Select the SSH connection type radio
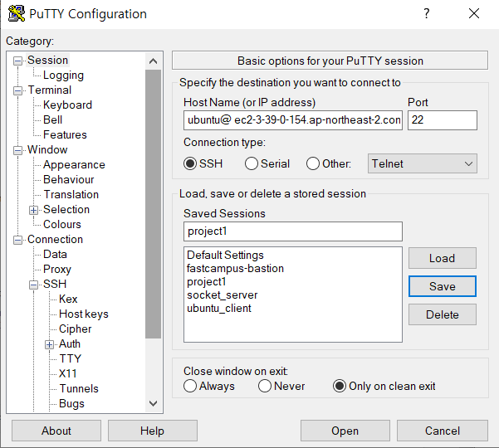 click(190, 163)
